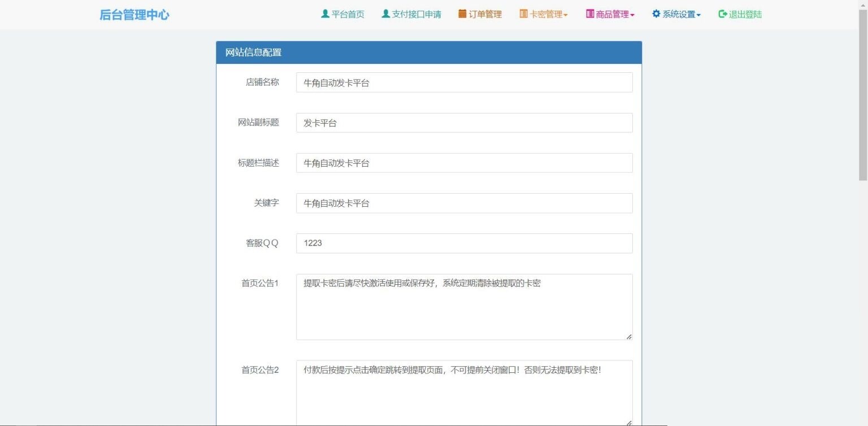This screenshot has width=868, height=426.
Task: Focus the 关键字 input field
Action: (464, 203)
